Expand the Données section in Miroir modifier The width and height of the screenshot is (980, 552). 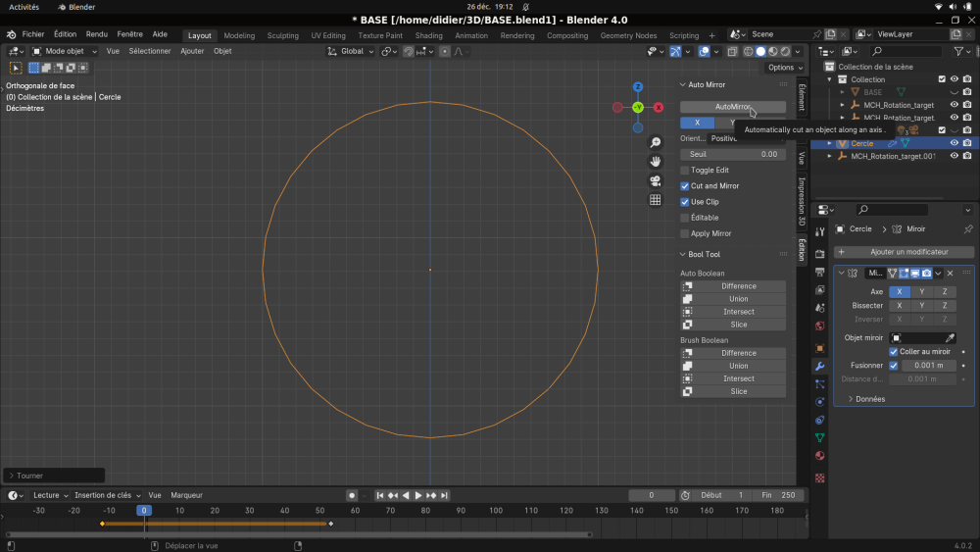tap(866, 399)
